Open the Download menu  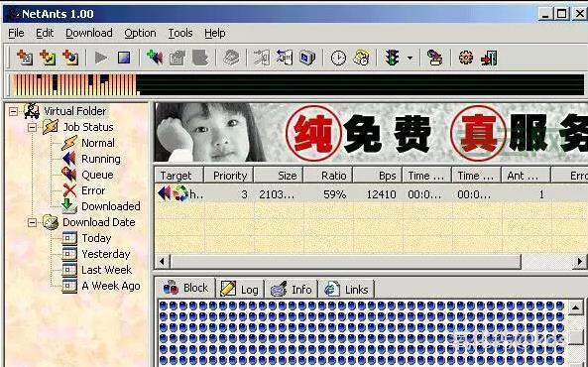pyautogui.click(x=89, y=33)
